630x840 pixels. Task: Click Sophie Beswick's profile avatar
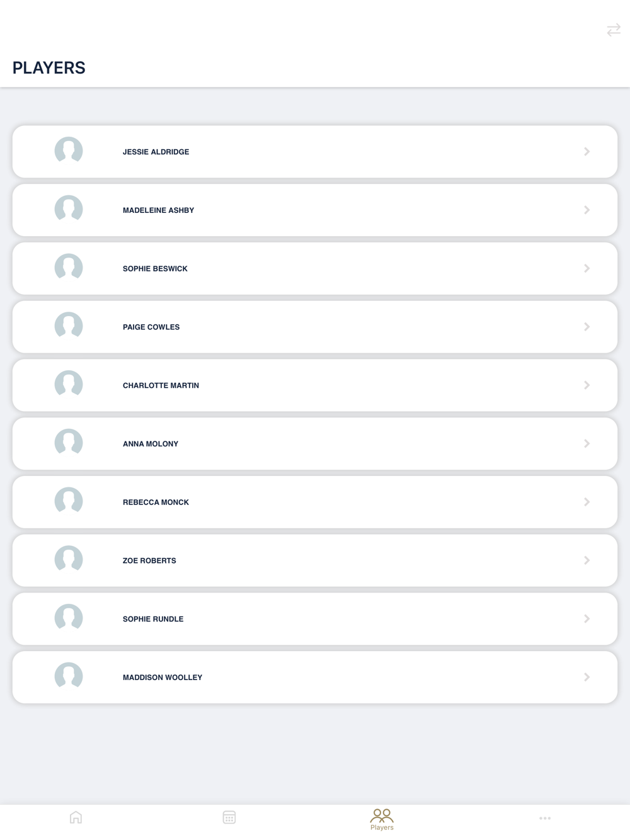[69, 268]
